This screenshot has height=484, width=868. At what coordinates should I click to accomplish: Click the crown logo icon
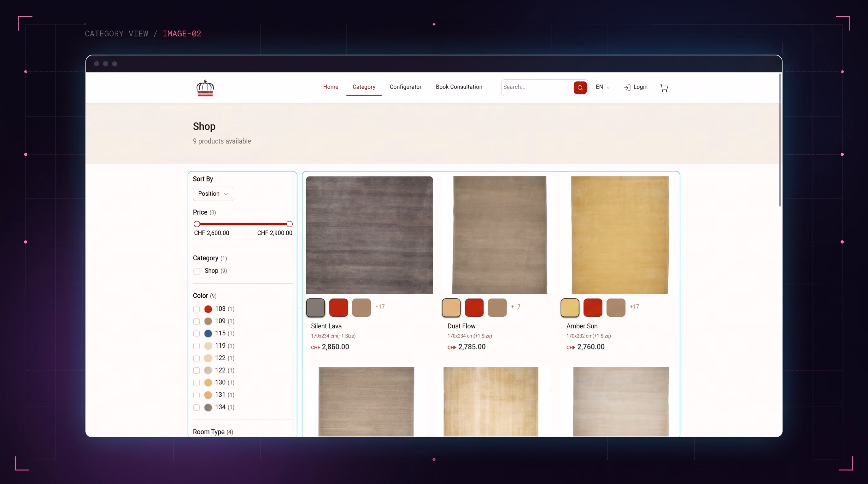coord(205,88)
